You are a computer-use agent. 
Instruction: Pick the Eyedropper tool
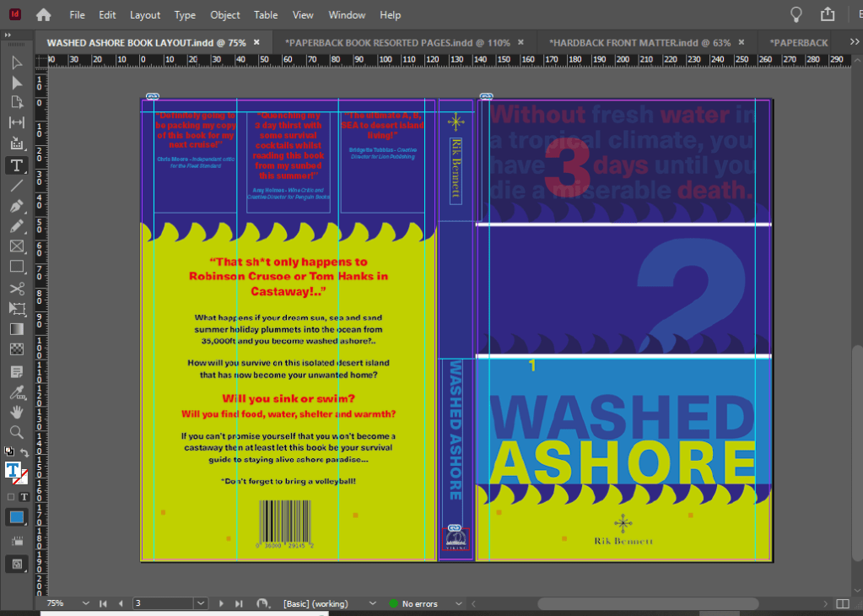coord(16,392)
